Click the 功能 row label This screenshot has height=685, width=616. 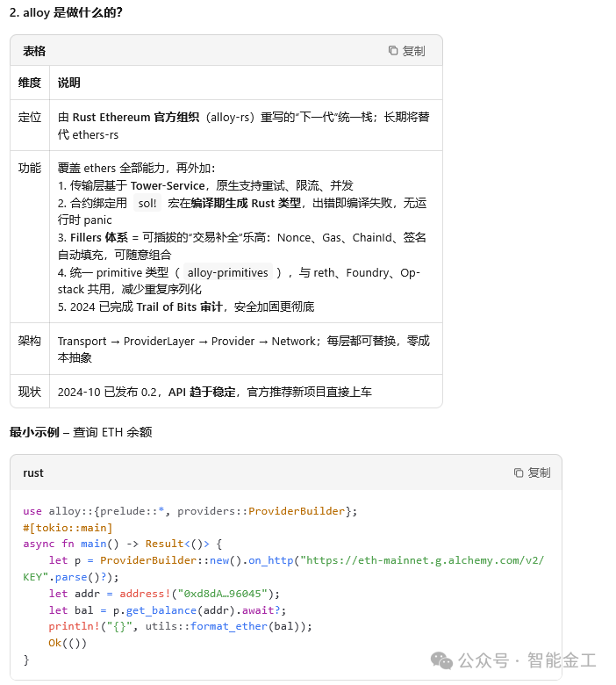pos(30,168)
